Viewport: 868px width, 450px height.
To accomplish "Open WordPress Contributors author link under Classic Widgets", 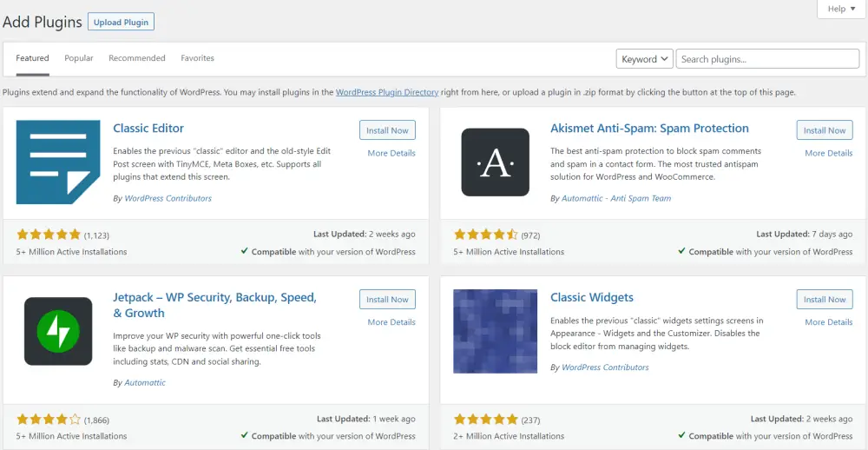I will [605, 367].
